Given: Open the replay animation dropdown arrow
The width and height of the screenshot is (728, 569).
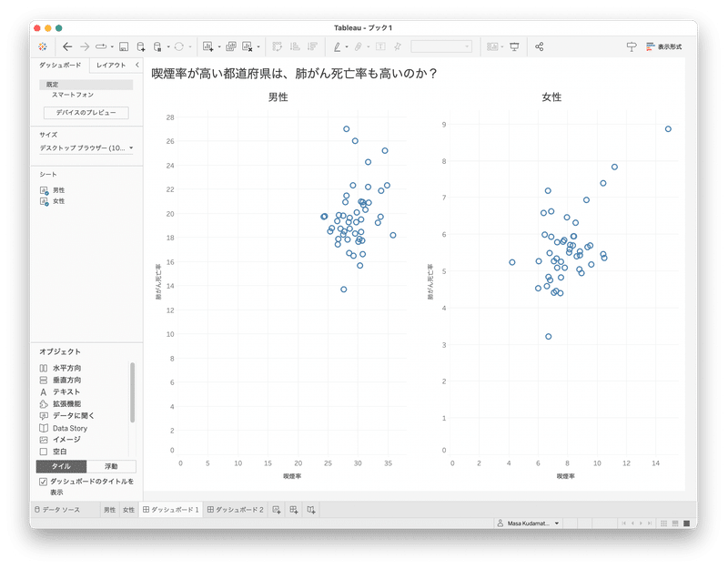Looking at the screenshot, I should coord(112,46).
